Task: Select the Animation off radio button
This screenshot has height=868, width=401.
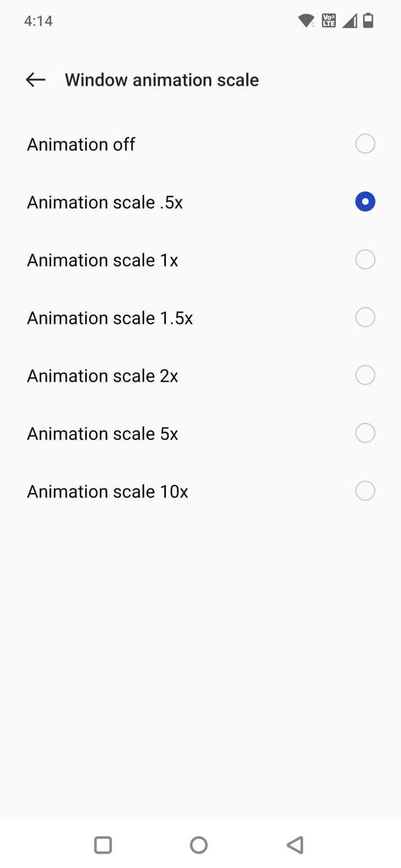Action: pos(365,144)
